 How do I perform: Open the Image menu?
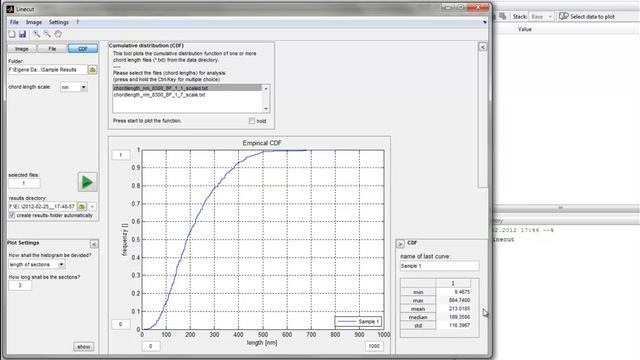[34, 22]
